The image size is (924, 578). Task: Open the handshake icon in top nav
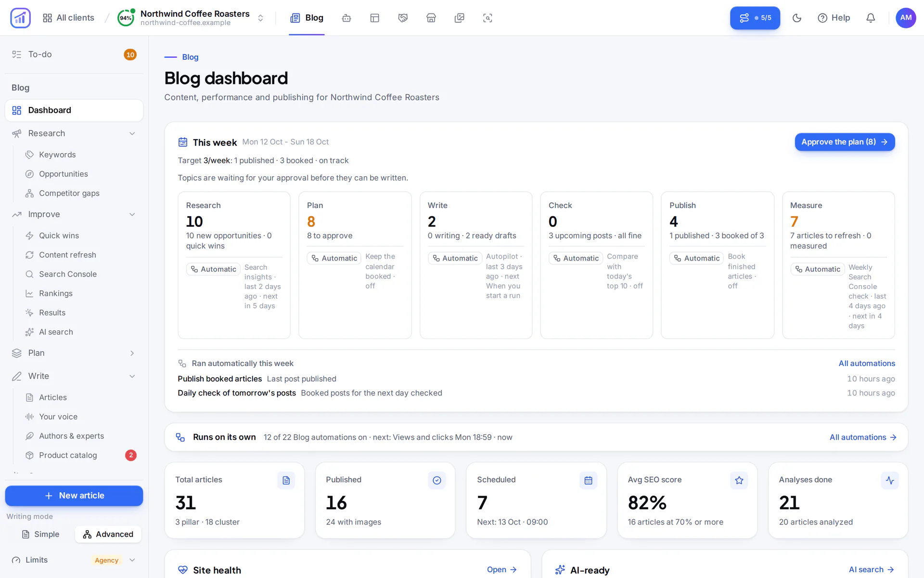click(x=403, y=18)
